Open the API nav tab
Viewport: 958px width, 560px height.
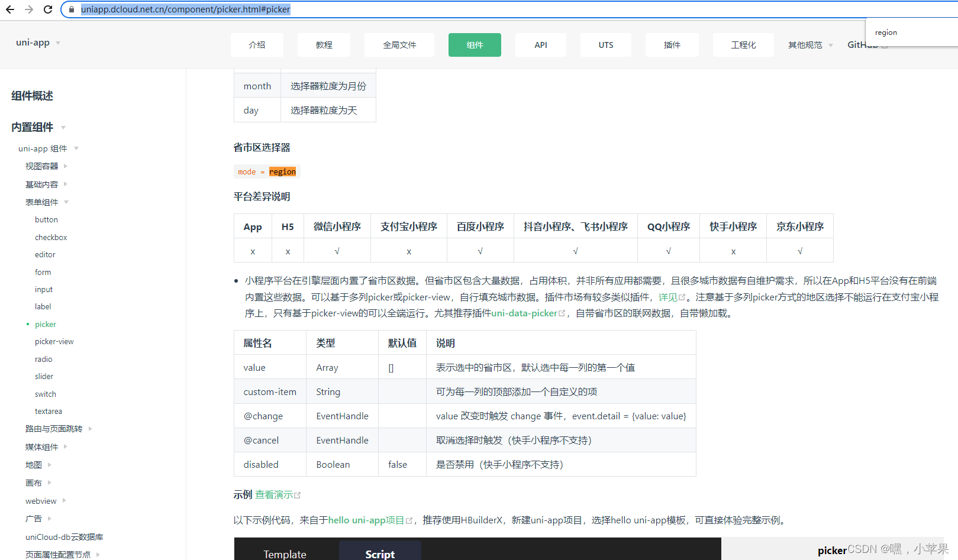(x=541, y=45)
